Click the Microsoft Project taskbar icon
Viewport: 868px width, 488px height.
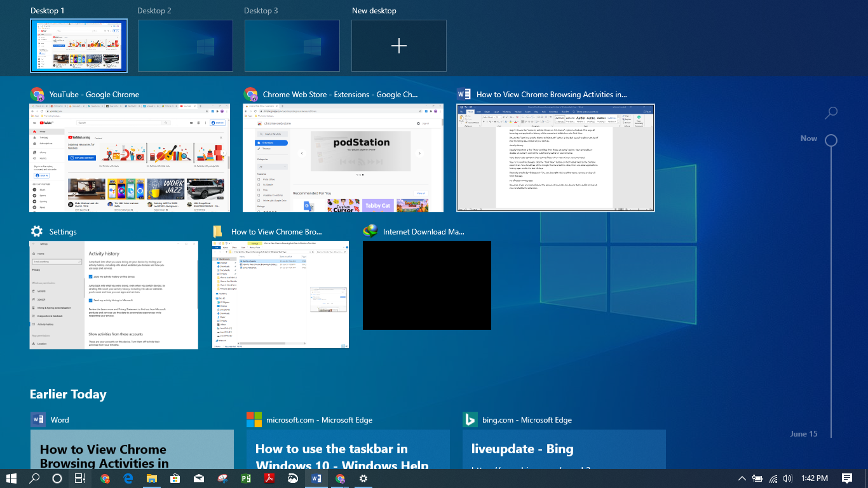(x=246, y=478)
